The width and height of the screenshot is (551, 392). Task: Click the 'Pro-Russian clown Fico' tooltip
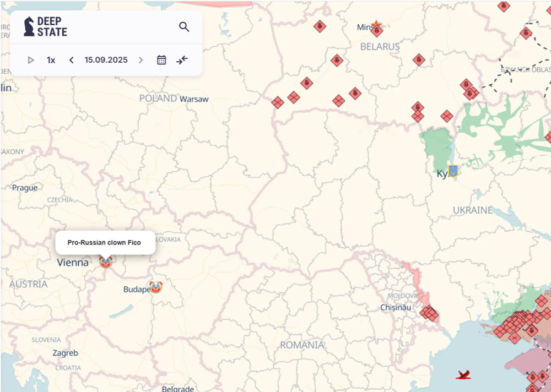[x=105, y=242]
